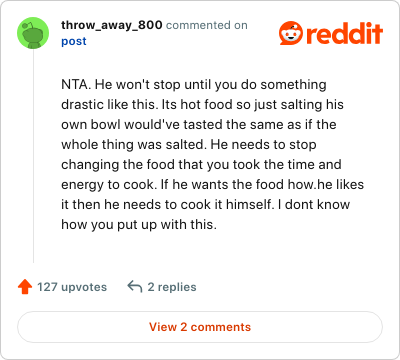The width and height of the screenshot is (400, 360).
Task: Click the line beginning "own bowl would've tasted"
Action: click(199, 125)
